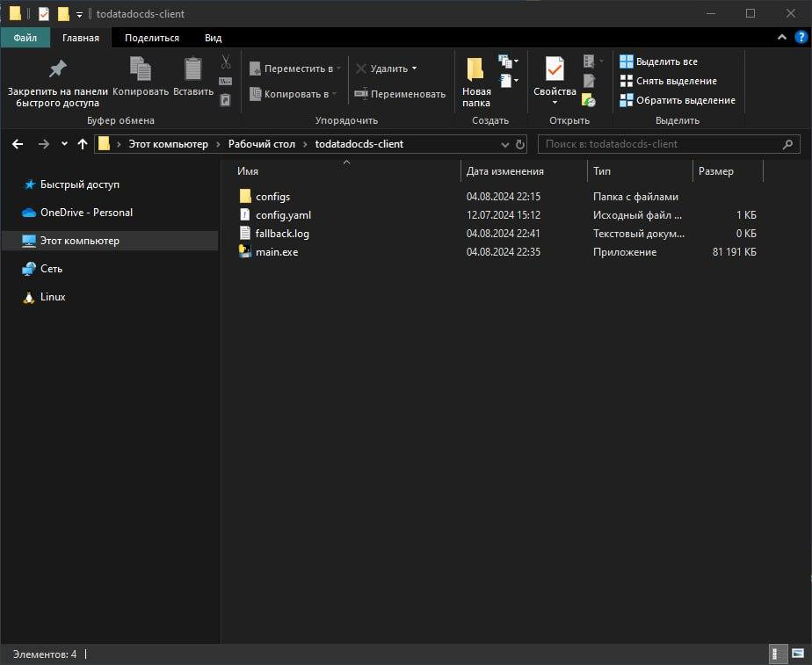Screen dimensions: 812x665
Task: Click Обратить выделение
Action: coord(678,100)
